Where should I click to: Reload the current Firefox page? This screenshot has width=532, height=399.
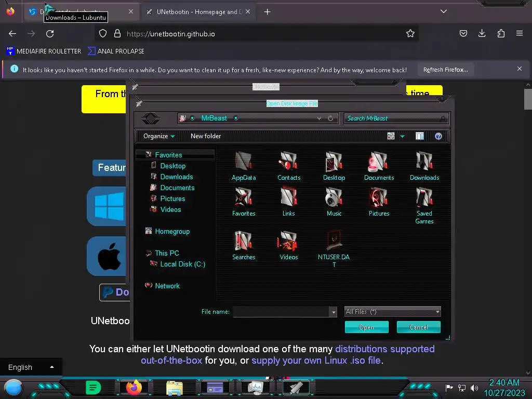point(50,34)
